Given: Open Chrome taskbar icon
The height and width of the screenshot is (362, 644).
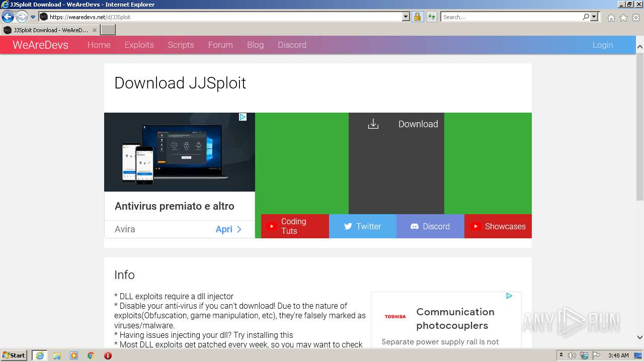Looking at the screenshot, I should pyautogui.click(x=91, y=355).
